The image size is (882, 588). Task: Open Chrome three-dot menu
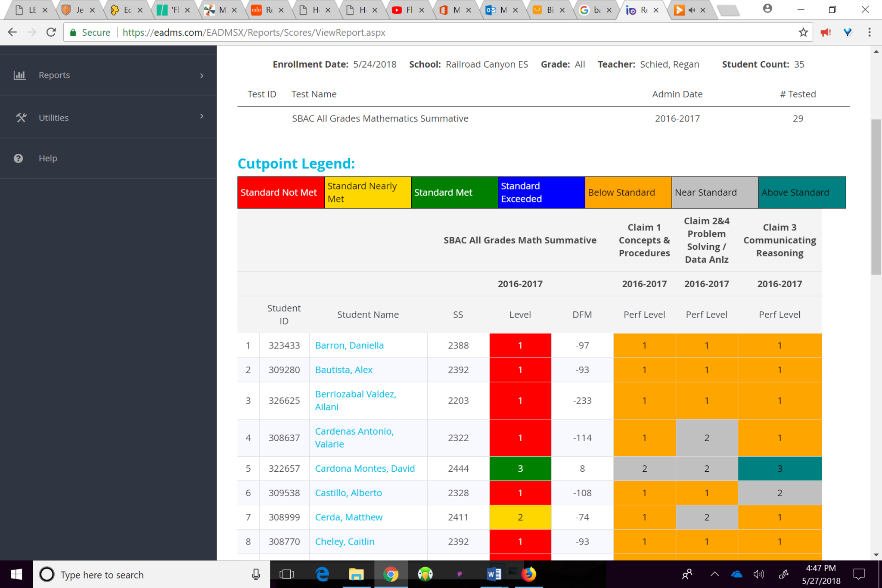(x=869, y=33)
